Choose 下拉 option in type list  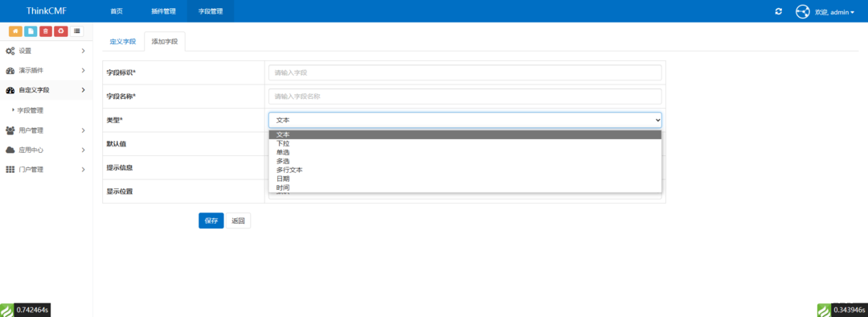coord(465,143)
